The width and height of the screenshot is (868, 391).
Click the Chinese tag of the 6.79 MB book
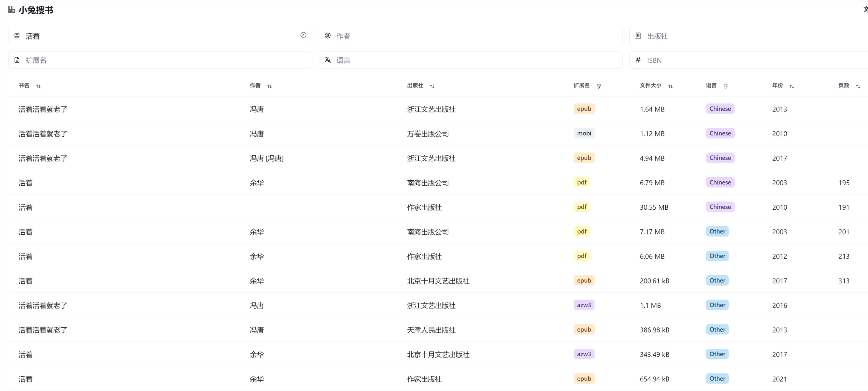[x=720, y=182]
